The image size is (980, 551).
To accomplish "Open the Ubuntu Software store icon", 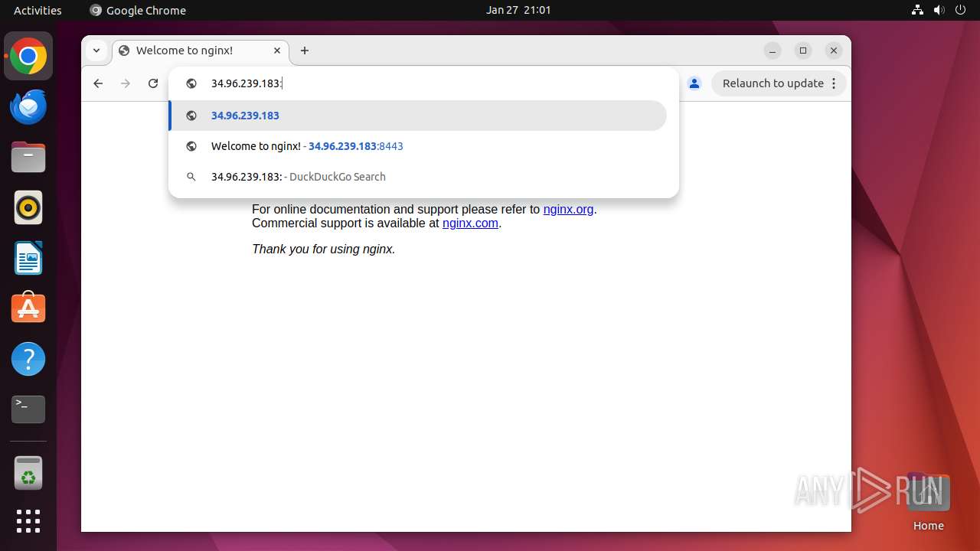I will 28,308.
